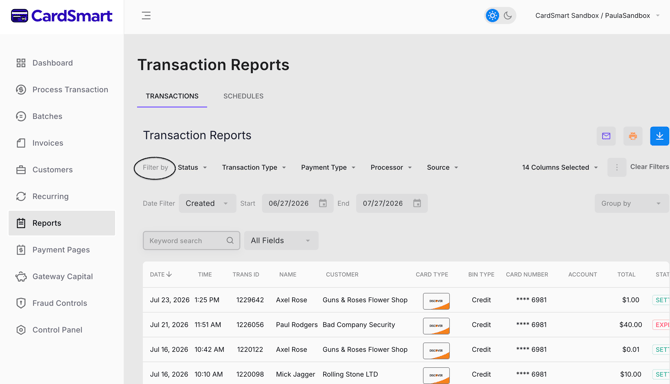Switch to light mode sun icon

[492, 16]
